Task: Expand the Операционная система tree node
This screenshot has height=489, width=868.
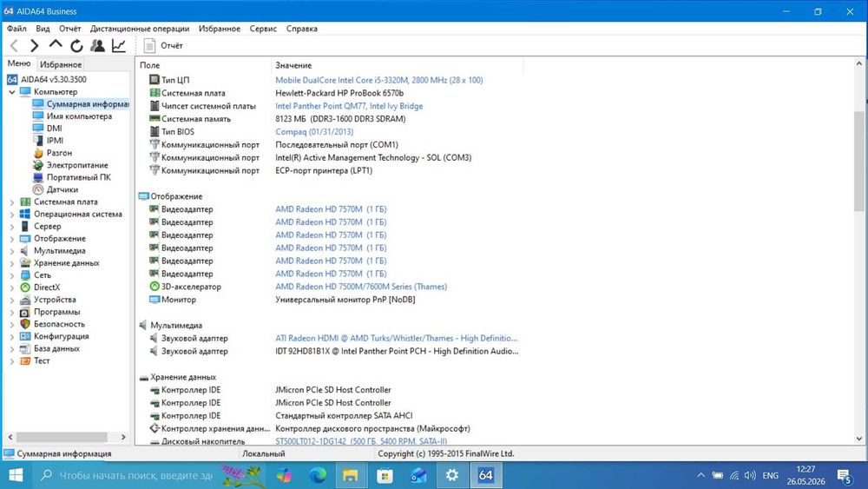Action: [x=12, y=215]
